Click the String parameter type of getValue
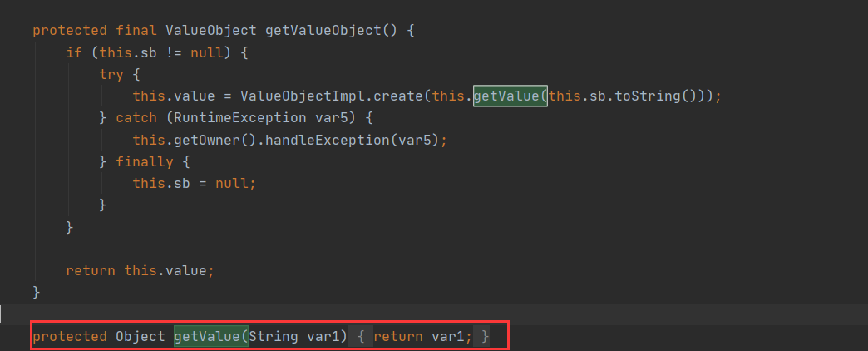 click(x=276, y=336)
